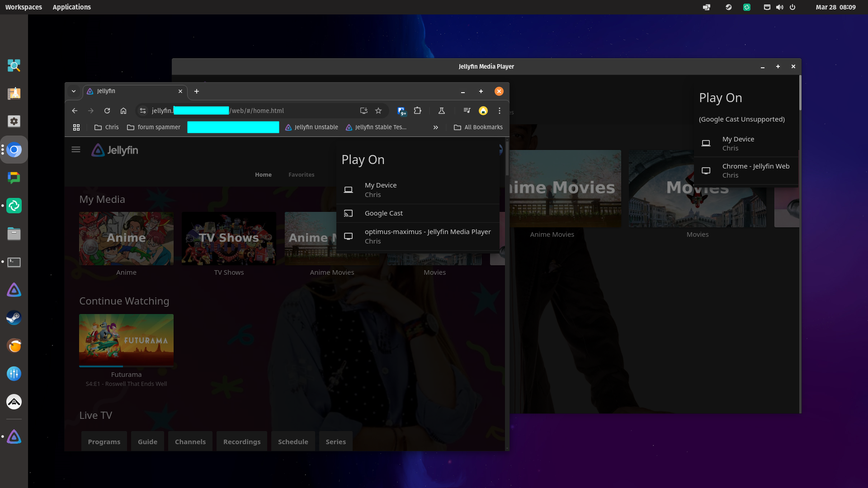868x488 pixels.
Task: Open Chrome's three-dot menu
Action: coord(499,111)
